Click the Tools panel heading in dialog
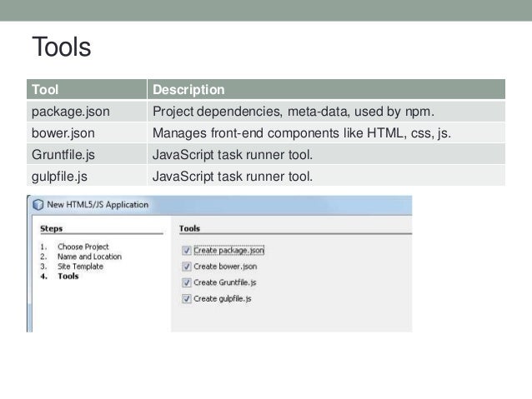Screen dimensions: 532x399 coord(189,228)
